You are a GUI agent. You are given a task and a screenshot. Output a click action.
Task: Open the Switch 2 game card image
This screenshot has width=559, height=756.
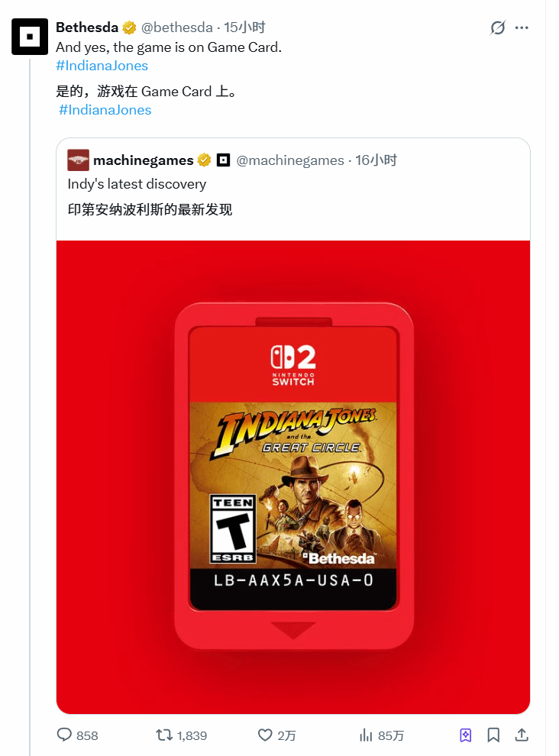click(x=293, y=477)
